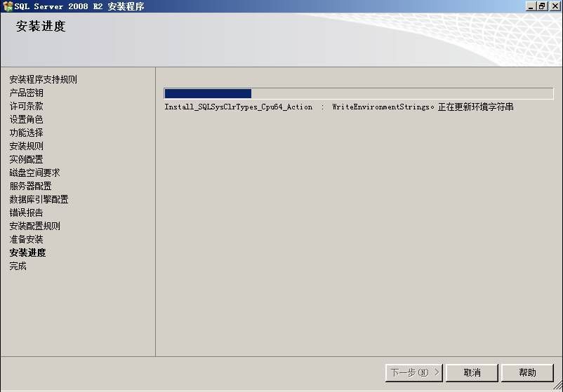
Task: Select the 设置角色 step
Action: click(x=26, y=119)
